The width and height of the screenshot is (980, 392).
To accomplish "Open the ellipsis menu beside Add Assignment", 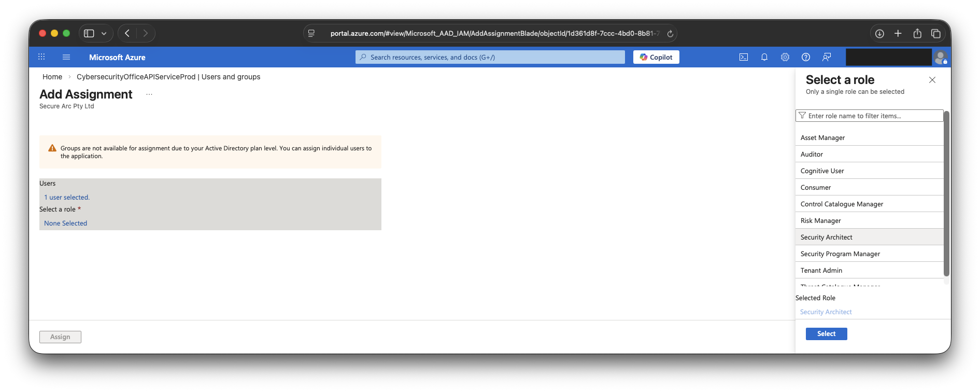I will click(x=149, y=94).
